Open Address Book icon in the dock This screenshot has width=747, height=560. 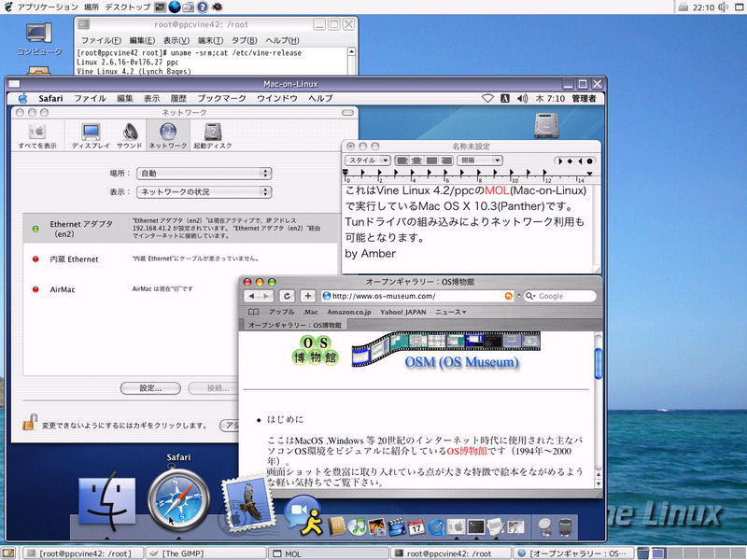tap(337, 526)
